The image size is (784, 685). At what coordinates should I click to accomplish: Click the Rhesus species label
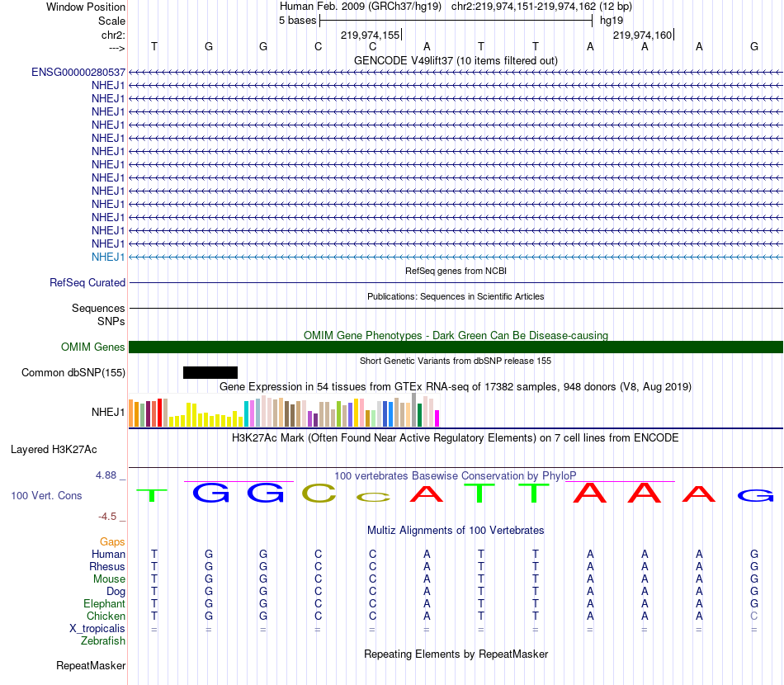pos(107,566)
